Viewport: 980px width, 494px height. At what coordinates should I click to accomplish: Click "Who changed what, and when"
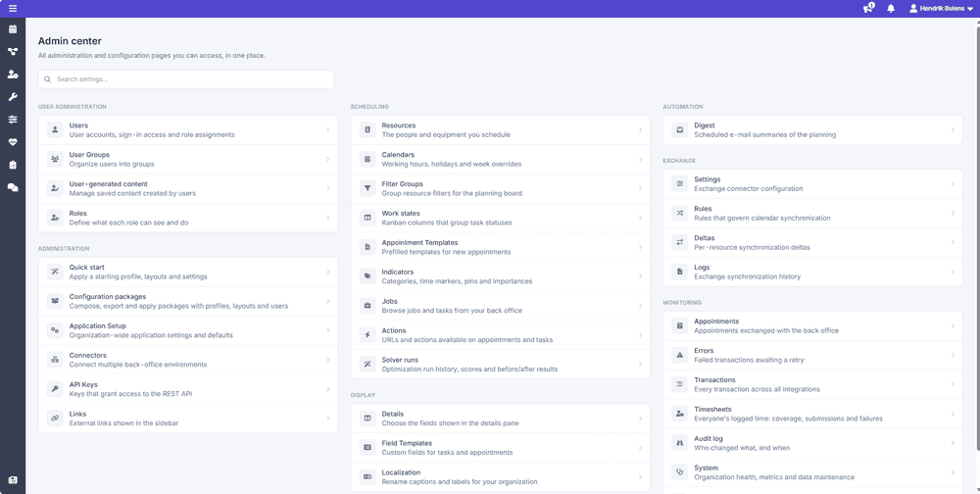click(742, 448)
